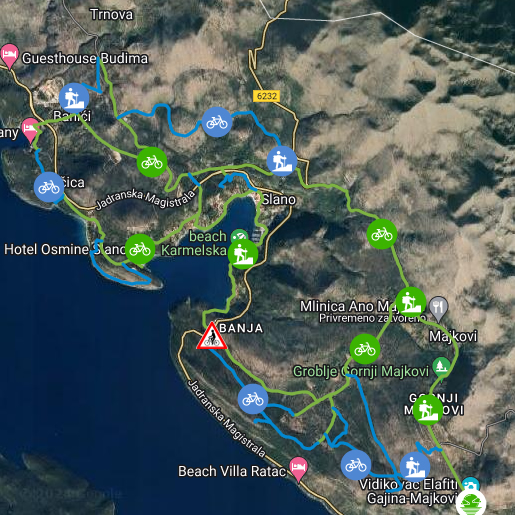The width and height of the screenshot is (515, 515).
Task: Open the pink Beach Villa Ratac hotel pin
Action: point(298,469)
